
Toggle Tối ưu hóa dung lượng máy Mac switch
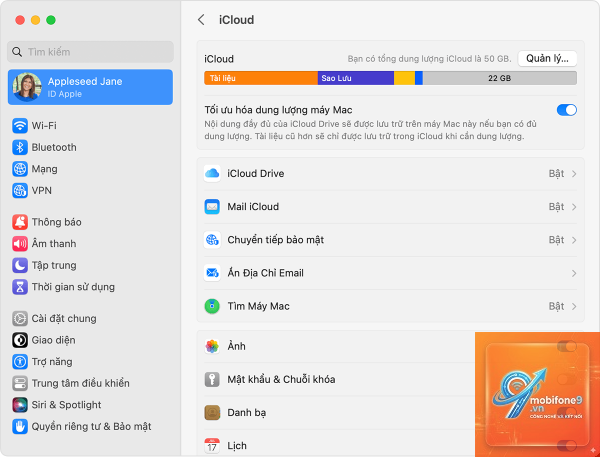coord(567,110)
